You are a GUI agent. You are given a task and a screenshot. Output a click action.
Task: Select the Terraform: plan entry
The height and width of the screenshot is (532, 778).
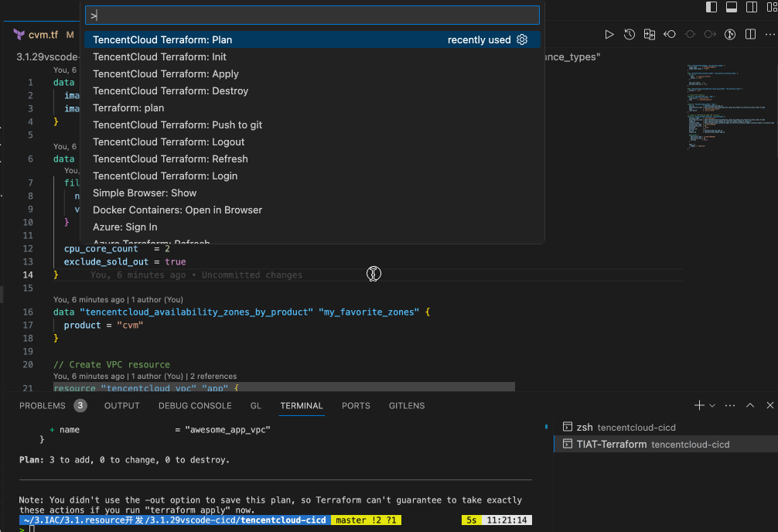(x=312, y=107)
